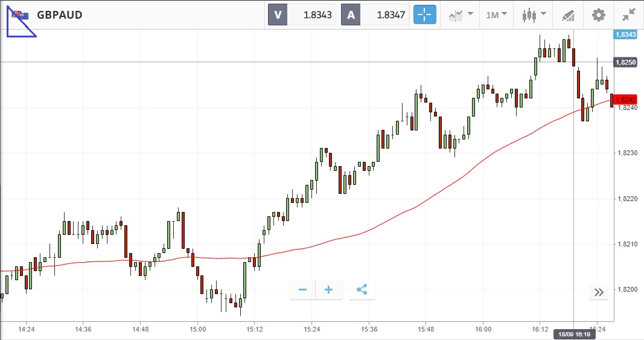Toggle the crosshair cursor tool
The image size is (644, 340).
(x=424, y=14)
